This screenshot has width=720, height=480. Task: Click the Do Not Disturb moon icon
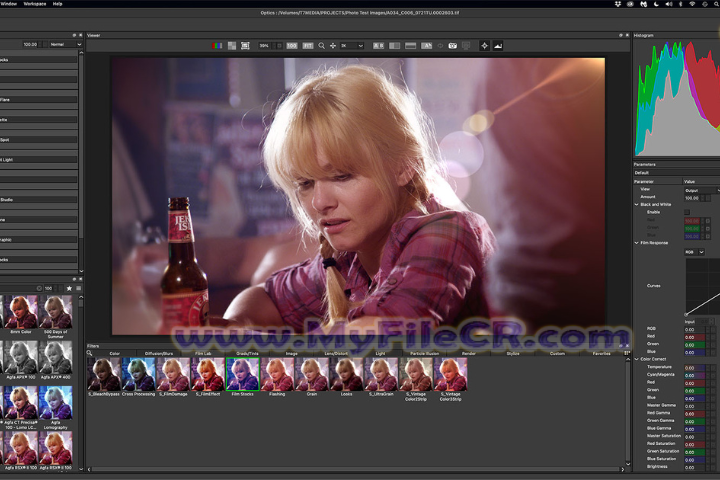(656, 4)
